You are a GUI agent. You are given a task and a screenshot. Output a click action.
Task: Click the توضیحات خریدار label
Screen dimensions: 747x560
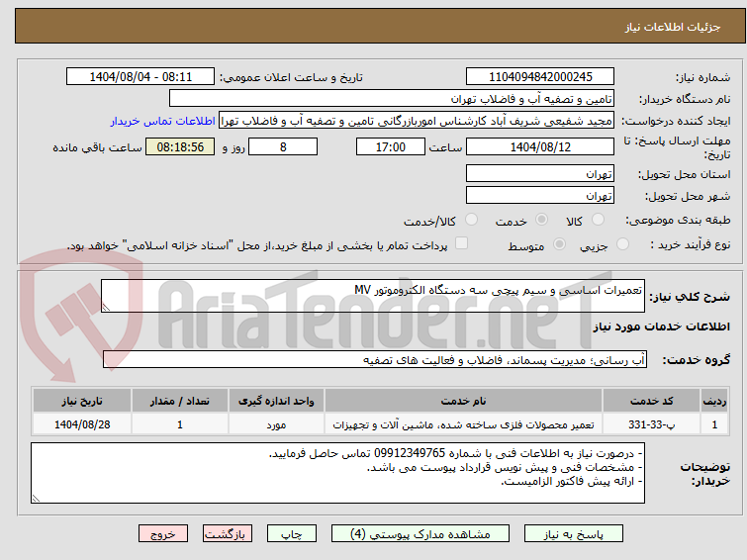(705, 474)
